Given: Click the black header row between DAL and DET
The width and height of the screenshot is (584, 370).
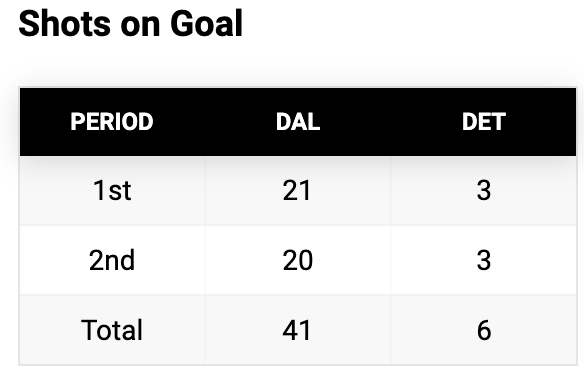Looking at the screenshot, I should (391, 122).
